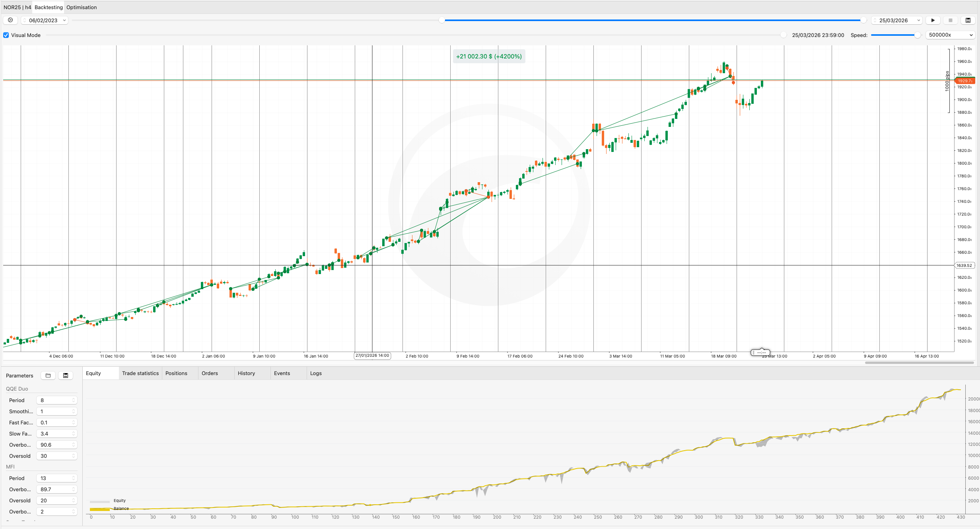Viewport: 980px width, 529px height.
Task: Click the profit label +21 002.30 $
Action: point(489,56)
